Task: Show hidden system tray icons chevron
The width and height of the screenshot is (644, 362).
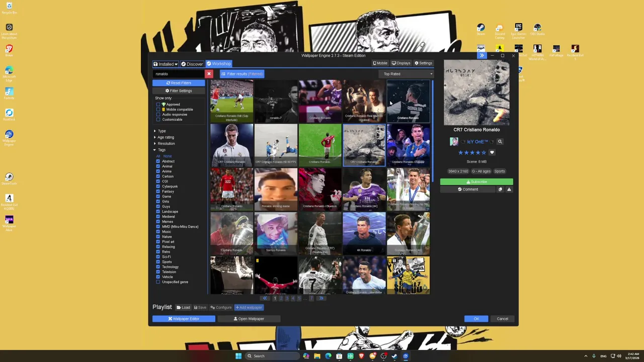Action: pos(585,356)
